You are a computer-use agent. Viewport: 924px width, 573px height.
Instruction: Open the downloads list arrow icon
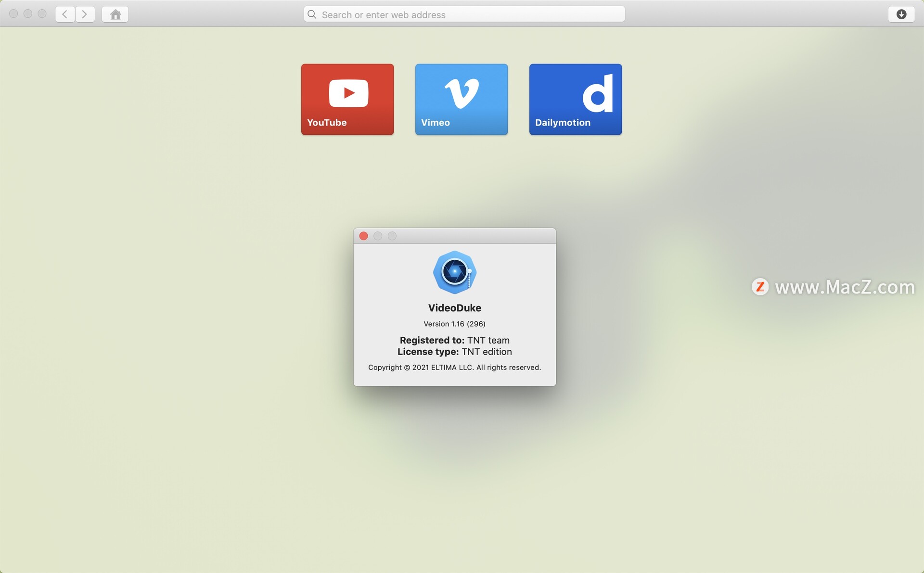click(901, 14)
